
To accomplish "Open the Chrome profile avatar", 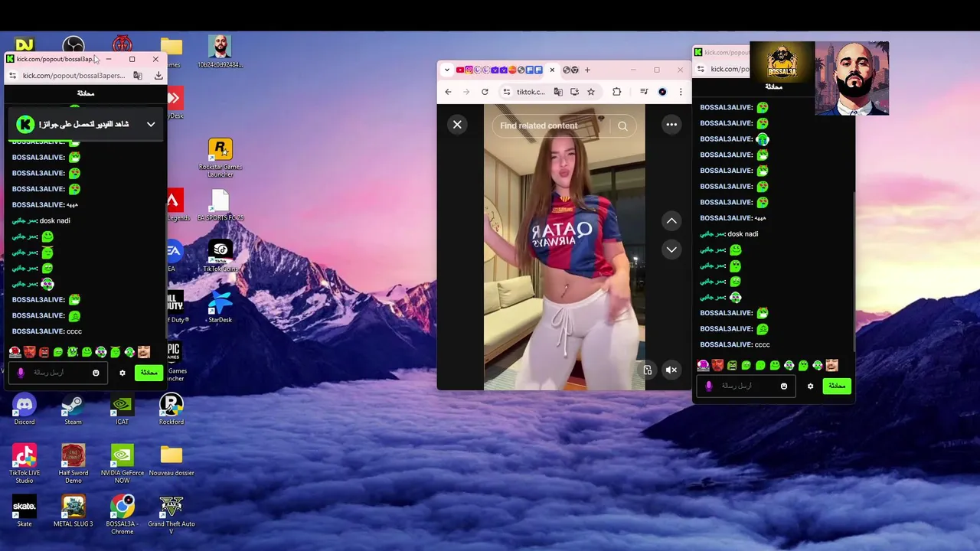I will pyautogui.click(x=662, y=92).
